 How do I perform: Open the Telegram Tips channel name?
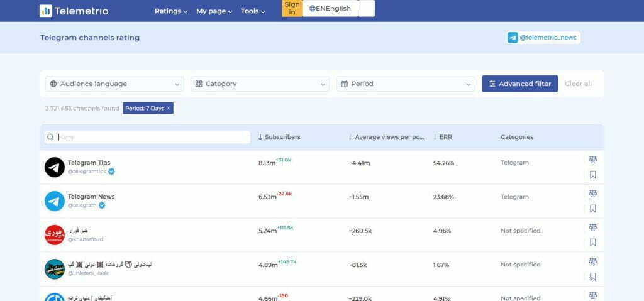pyautogui.click(x=89, y=163)
